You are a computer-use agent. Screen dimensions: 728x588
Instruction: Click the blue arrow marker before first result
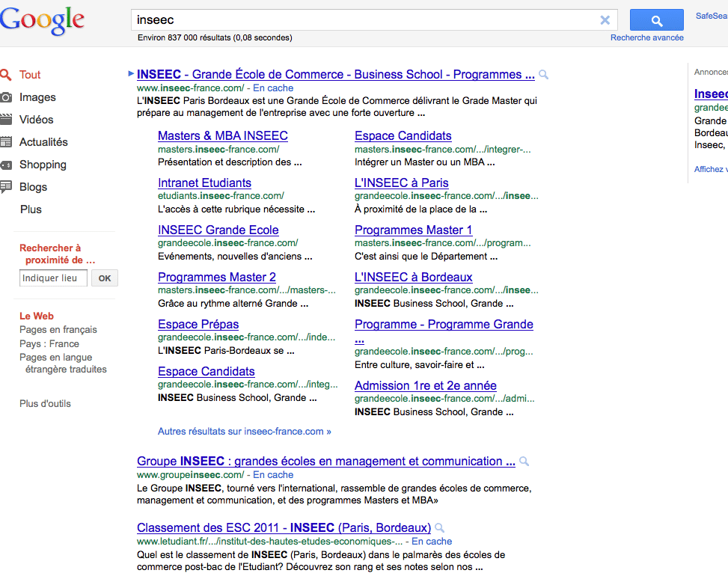(x=131, y=73)
